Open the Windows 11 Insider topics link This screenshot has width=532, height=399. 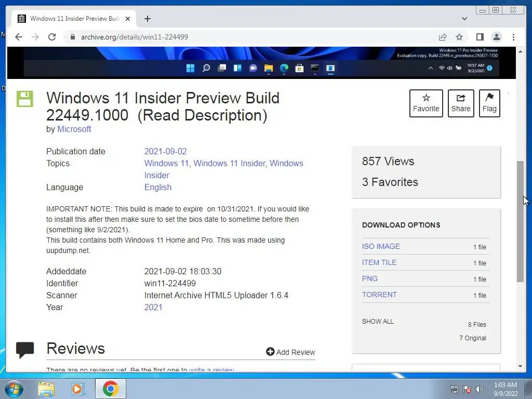point(230,163)
